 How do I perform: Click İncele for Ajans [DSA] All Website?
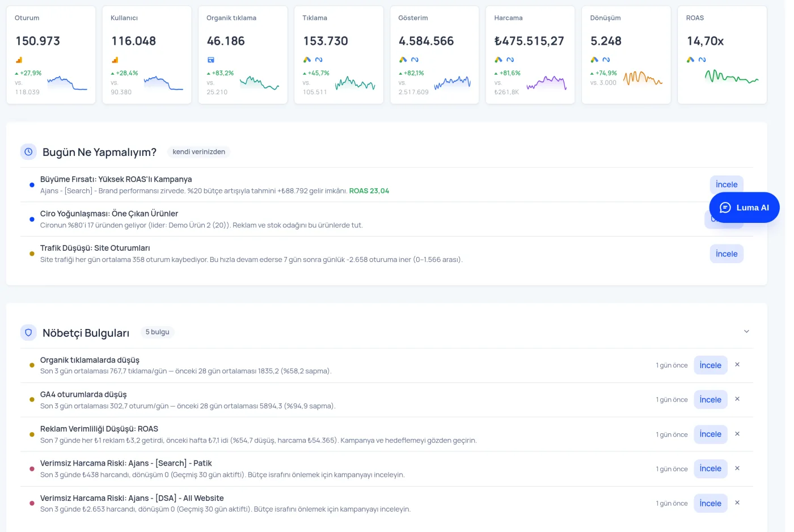click(x=711, y=504)
